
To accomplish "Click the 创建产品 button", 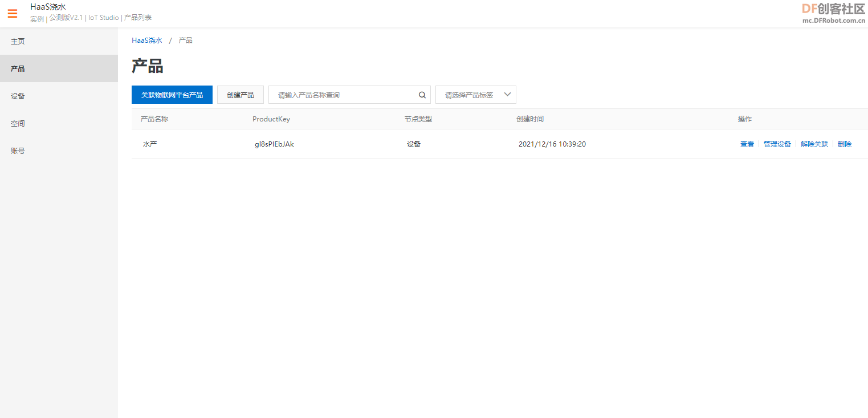I will pyautogui.click(x=241, y=95).
